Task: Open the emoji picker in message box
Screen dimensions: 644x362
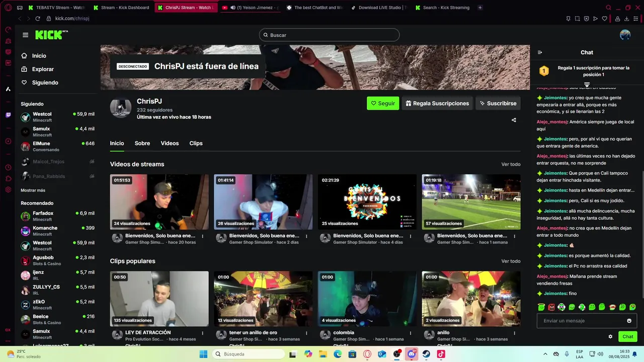Action: click(x=629, y=321)
